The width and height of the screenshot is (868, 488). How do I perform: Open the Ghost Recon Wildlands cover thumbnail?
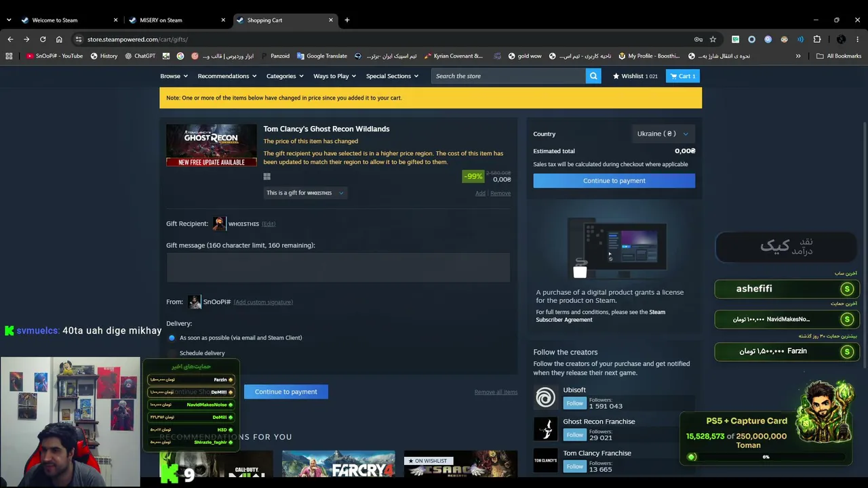coord(212,145)
